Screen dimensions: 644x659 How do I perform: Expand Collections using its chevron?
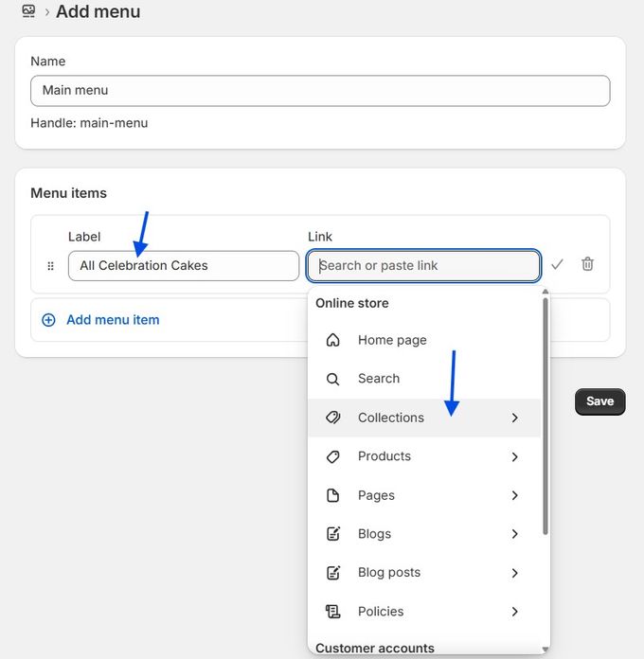tap(514, 418)
